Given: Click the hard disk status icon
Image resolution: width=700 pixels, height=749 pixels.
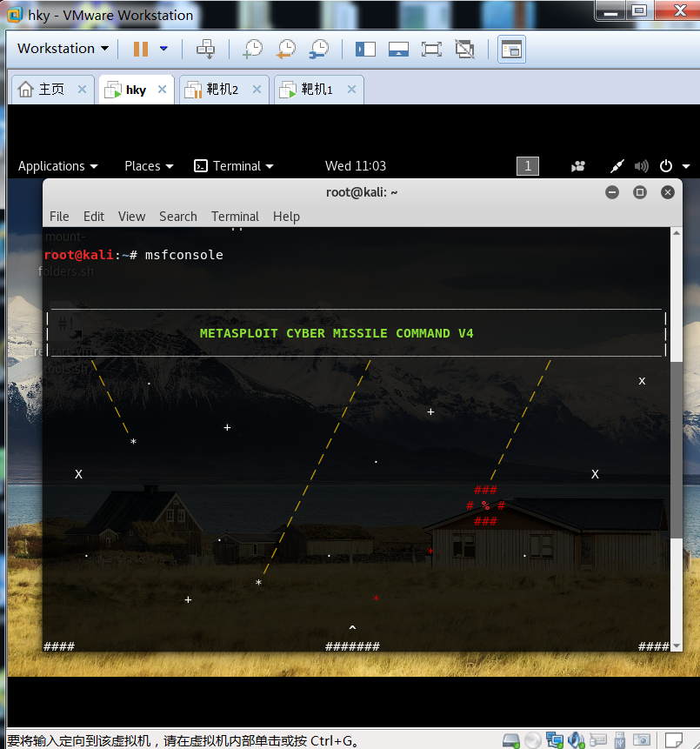Looking at the screenshot, I should tap(511, 740).
